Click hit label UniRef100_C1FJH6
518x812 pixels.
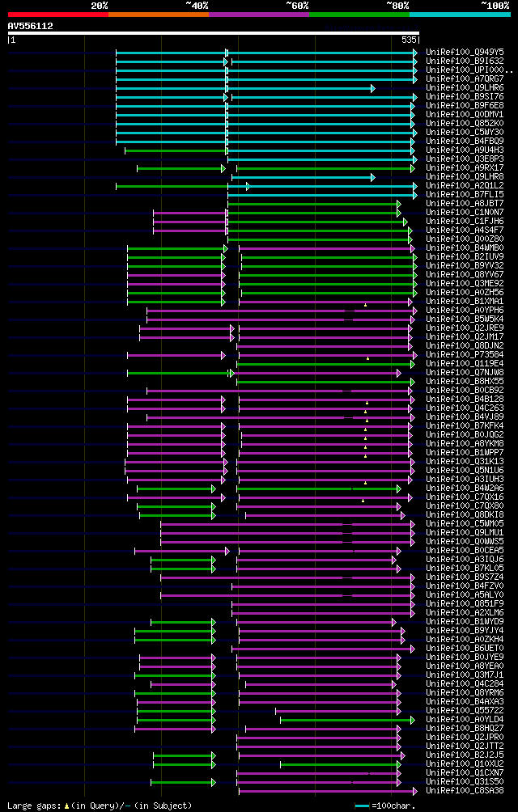(465, 222)
